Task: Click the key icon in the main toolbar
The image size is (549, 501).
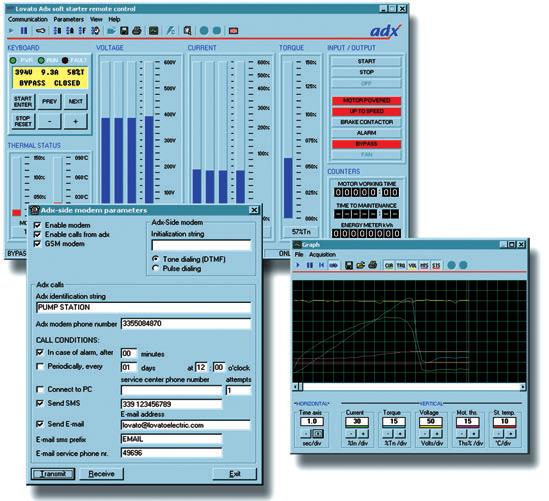Action: 41,31
